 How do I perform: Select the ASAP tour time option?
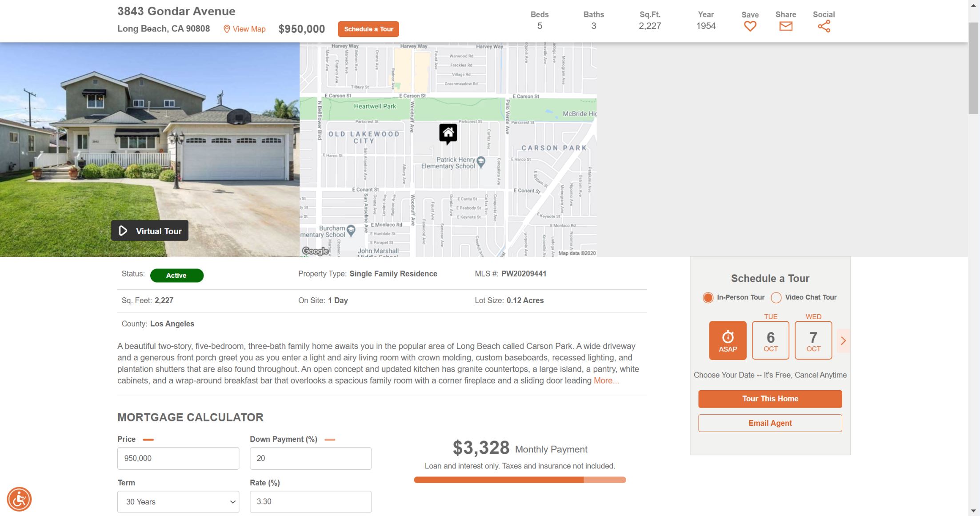click(727, 340)
